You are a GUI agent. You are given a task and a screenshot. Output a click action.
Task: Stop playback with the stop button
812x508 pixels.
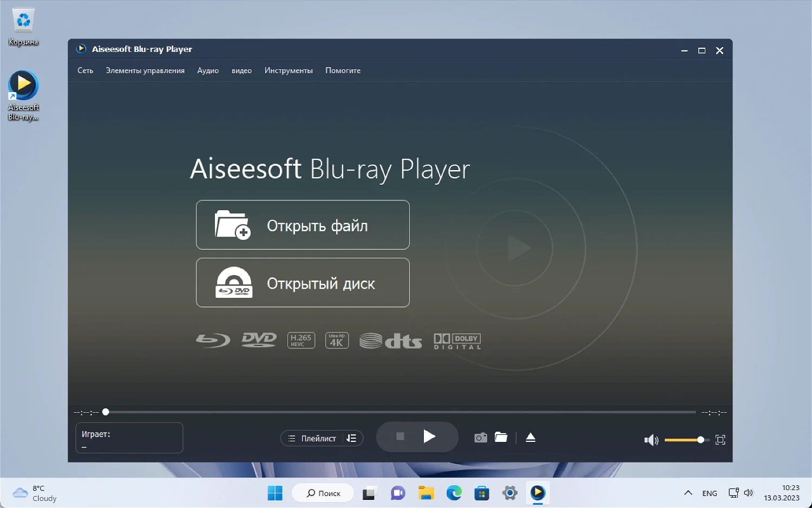point(400,437)
